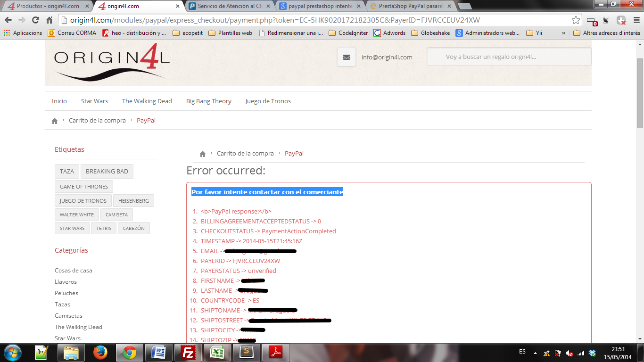Open the Peluches category

(x=66, y=293)
